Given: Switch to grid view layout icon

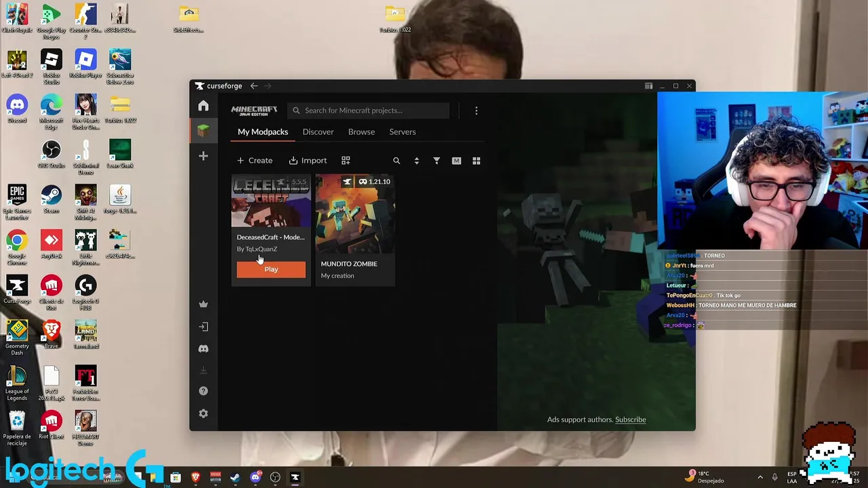Looking at the screenshot, I should coord(476,161).
